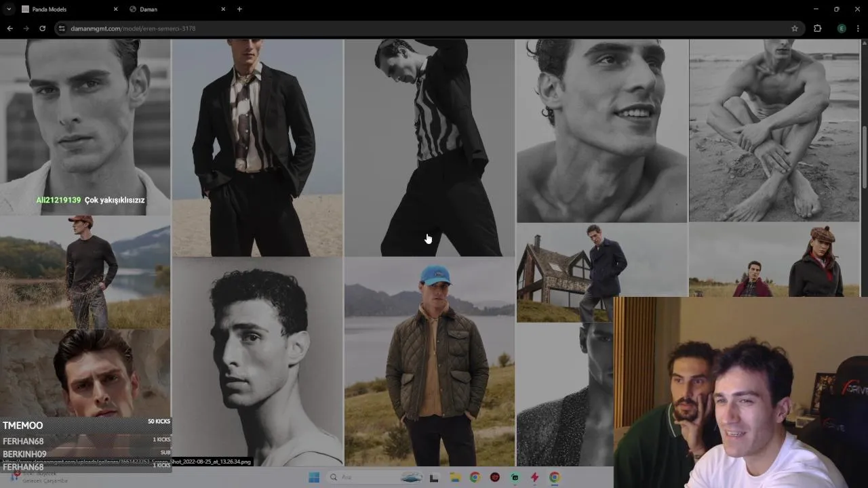The height and width of the screenshot is (488, 868).
Task: Select the Daman browser tab
Action: click(176, 9)
